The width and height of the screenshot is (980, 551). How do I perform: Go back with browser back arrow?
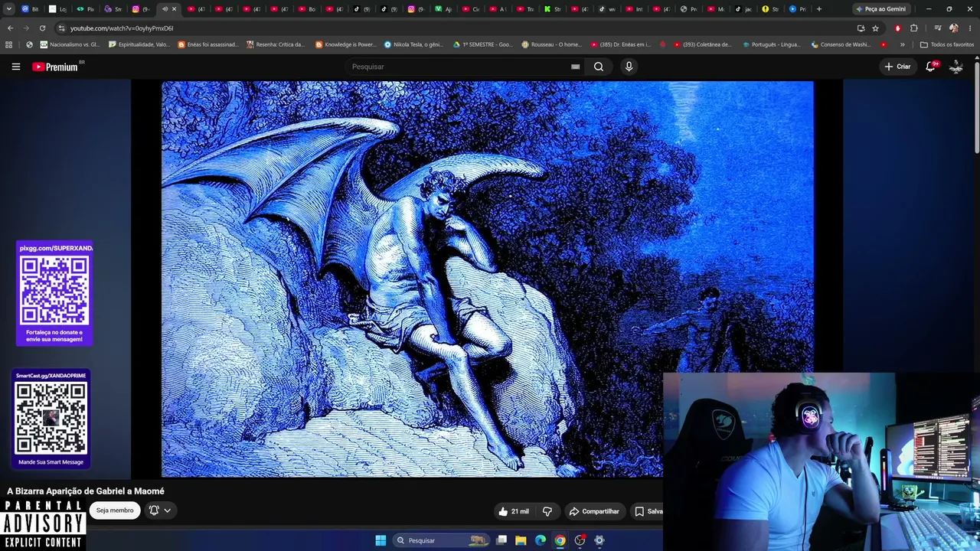tap(10, 28)
